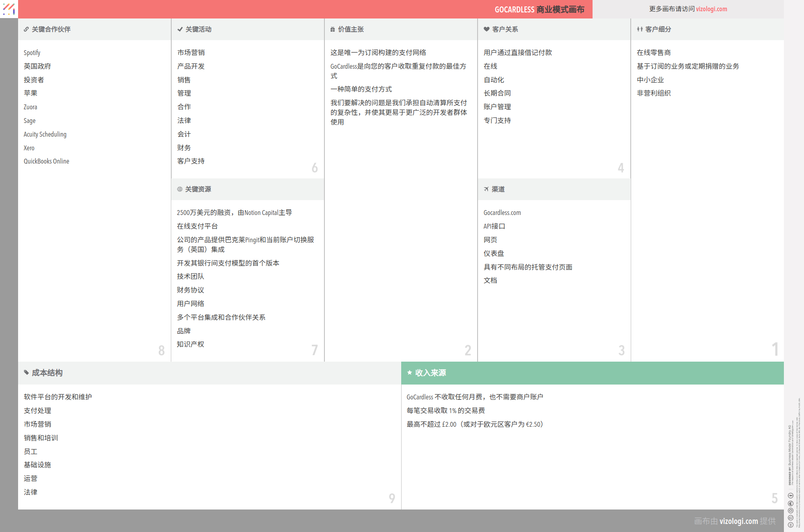This screenshot has width=804, height=532.
Task: Select the Acuity Scheduling partner entry
Action: [x=45, y=134]
